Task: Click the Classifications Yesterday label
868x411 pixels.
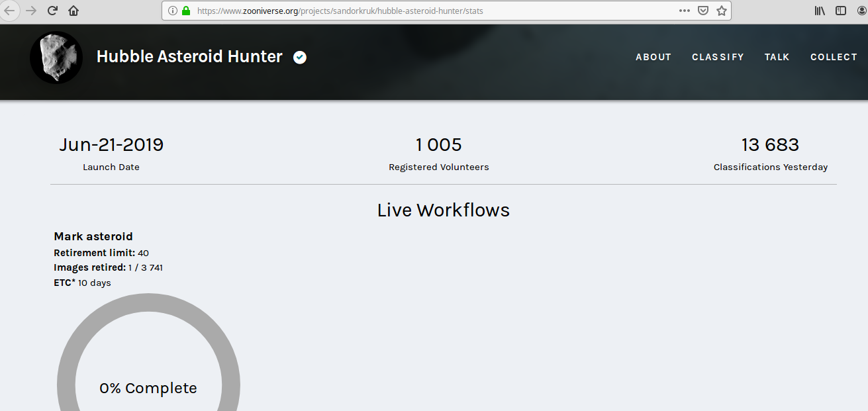Action: point(771,167)
